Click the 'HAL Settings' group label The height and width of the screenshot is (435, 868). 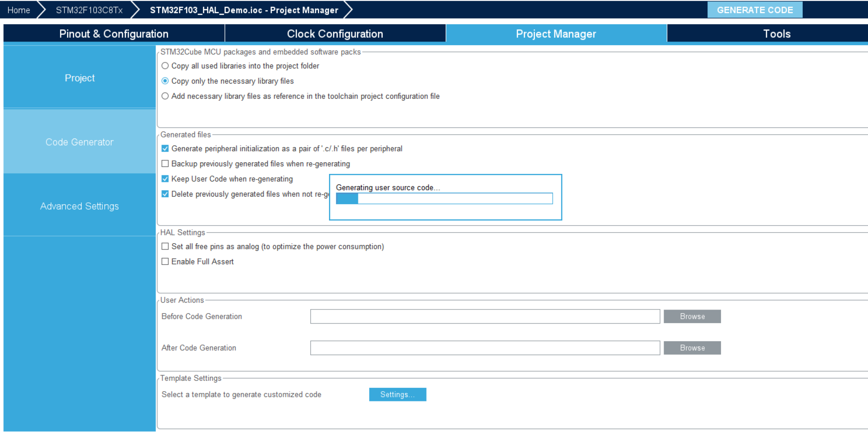click(182, 232)
